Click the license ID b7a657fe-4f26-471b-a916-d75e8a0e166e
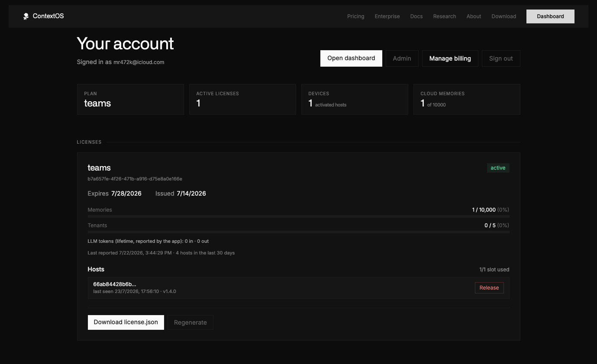The width and height of the screenshot is (597, 364). [135, 179]
